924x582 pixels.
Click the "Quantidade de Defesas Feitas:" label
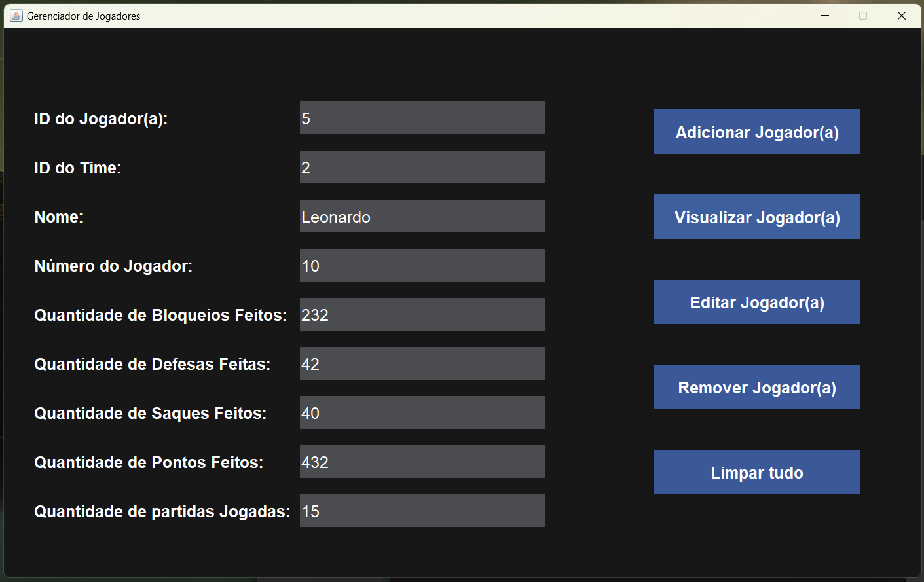153,365
